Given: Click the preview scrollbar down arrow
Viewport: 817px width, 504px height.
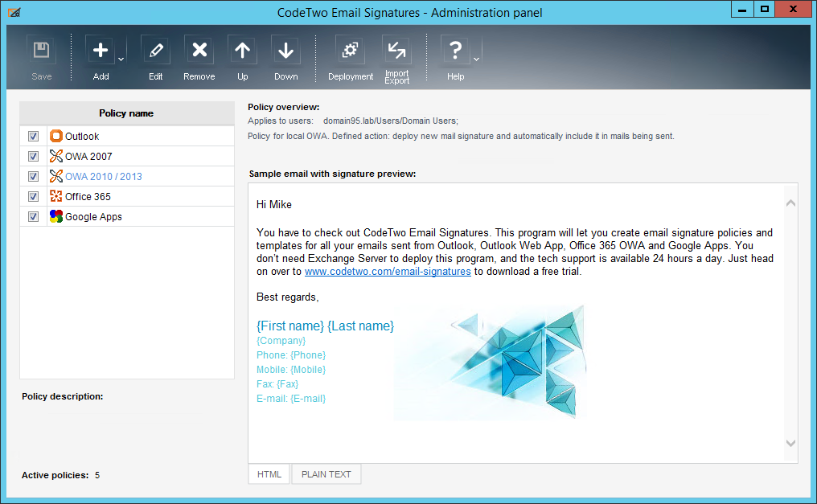Looking at the screenshot, I should [x=790, y=443].
